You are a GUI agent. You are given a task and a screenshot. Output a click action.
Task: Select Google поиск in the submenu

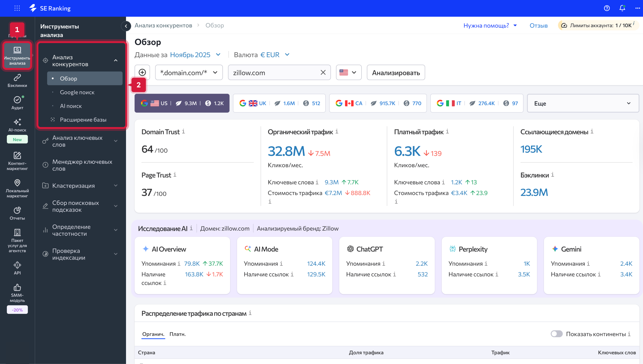77,92
